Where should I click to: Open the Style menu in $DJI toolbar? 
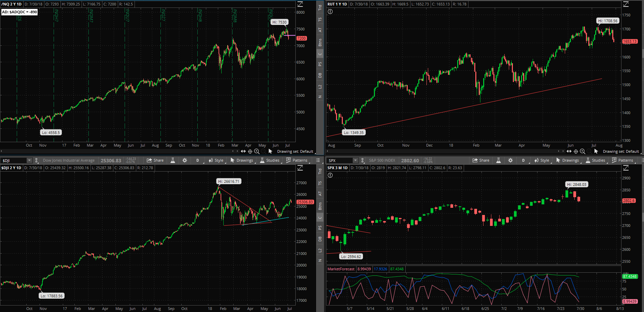(216, 160)
